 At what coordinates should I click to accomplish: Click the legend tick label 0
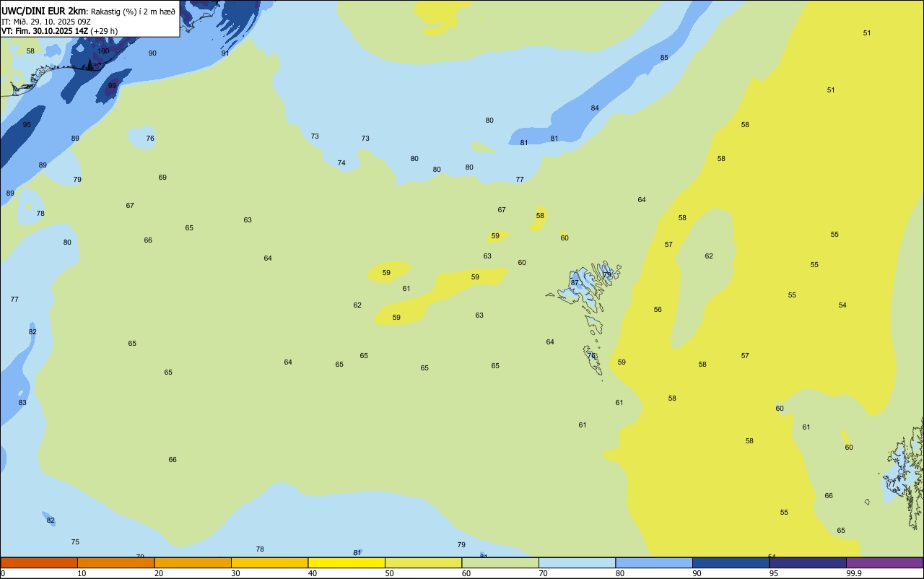[3, 573]
